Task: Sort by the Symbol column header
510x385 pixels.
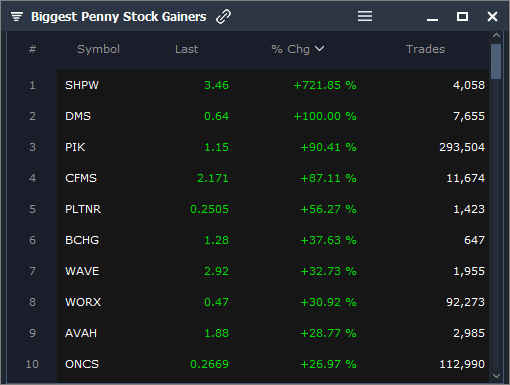Action: point(98,49)
